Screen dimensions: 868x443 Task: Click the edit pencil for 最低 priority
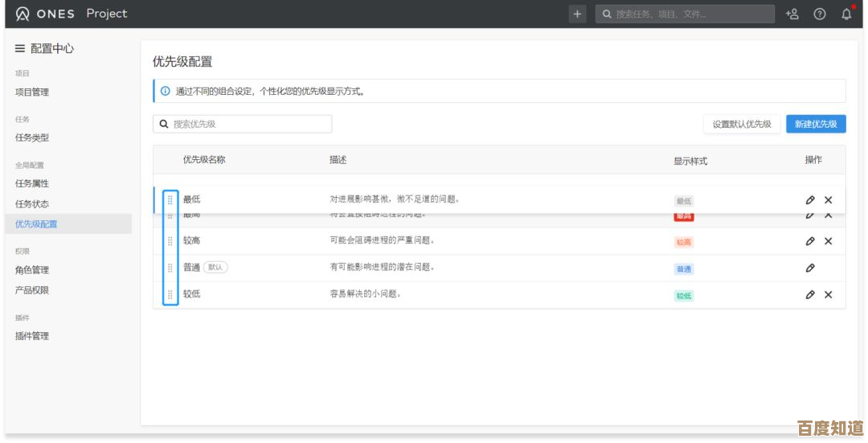pos(810,200)
